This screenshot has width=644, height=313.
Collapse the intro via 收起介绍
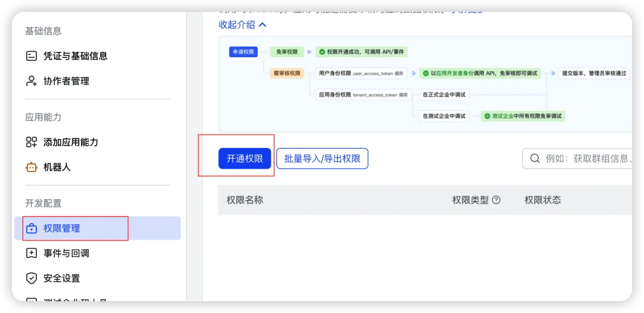[x=243, y=24]
